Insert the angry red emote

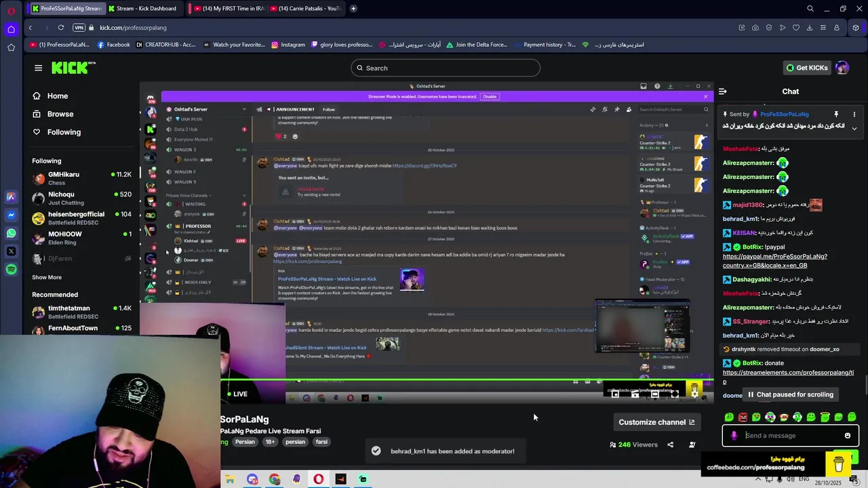pyautogui.click(x=743, y=418)
